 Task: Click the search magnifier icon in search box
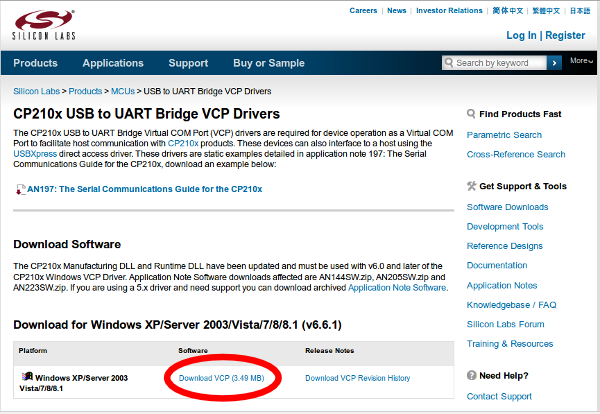[x=449, y=62]
